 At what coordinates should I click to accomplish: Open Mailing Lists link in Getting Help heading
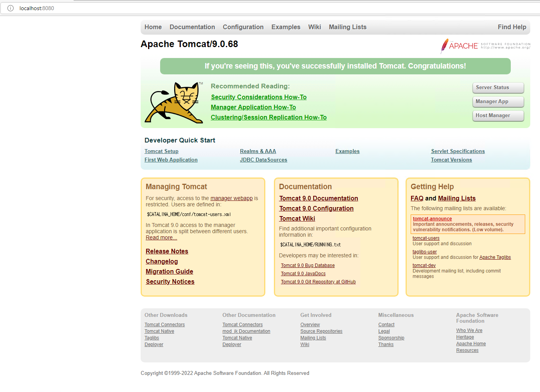click(457, 198)
